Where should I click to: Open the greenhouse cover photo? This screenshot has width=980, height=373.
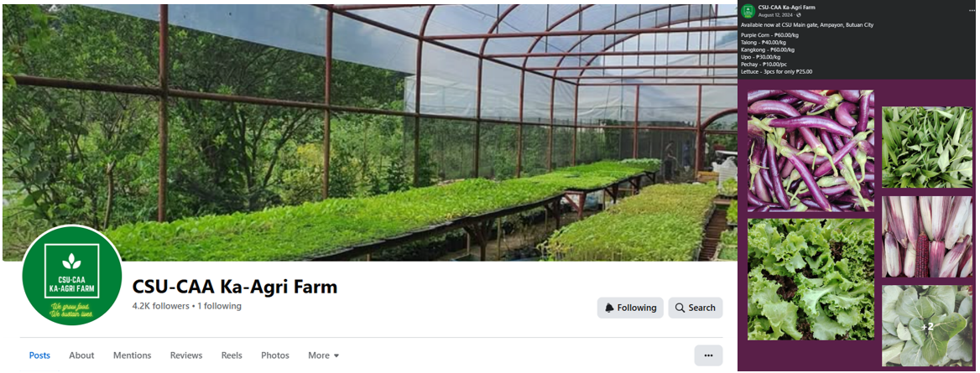[370, 132]
